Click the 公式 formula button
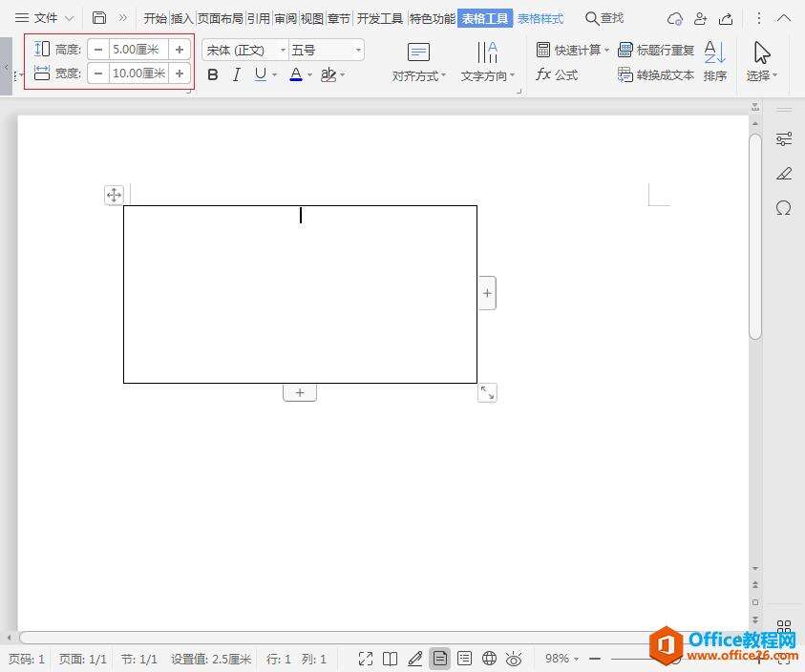This screenshot has height=672, width=805. point(557,74)
